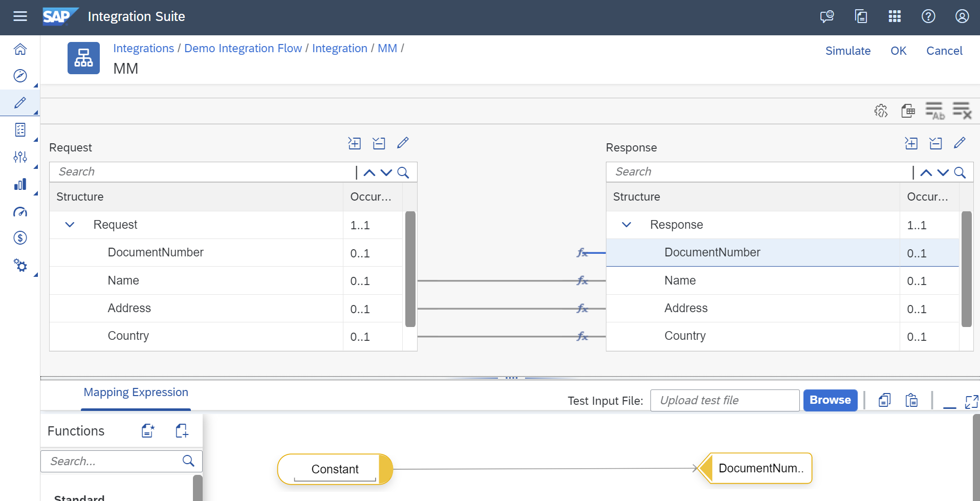The width and height of the screenshot is (980, 501).
Task: Copy mapping to spreadsheet using clipboard icon
Action: coord(908,110)
